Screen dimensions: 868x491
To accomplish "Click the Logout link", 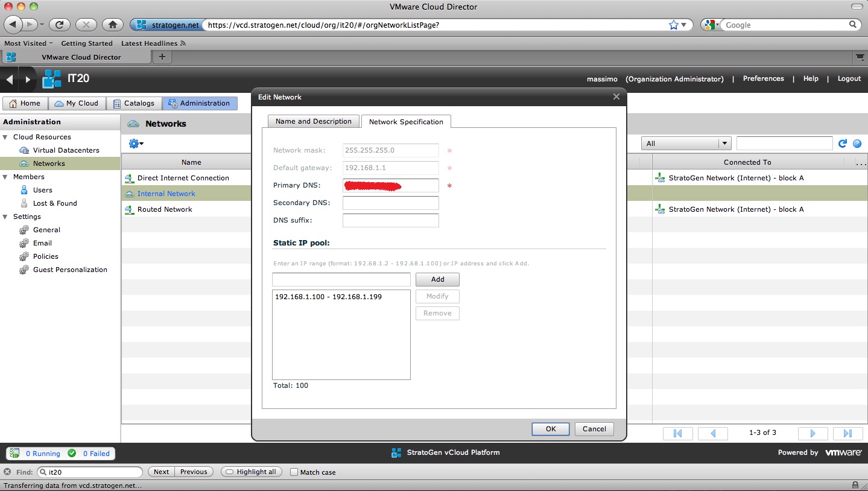I will point(849,78).
